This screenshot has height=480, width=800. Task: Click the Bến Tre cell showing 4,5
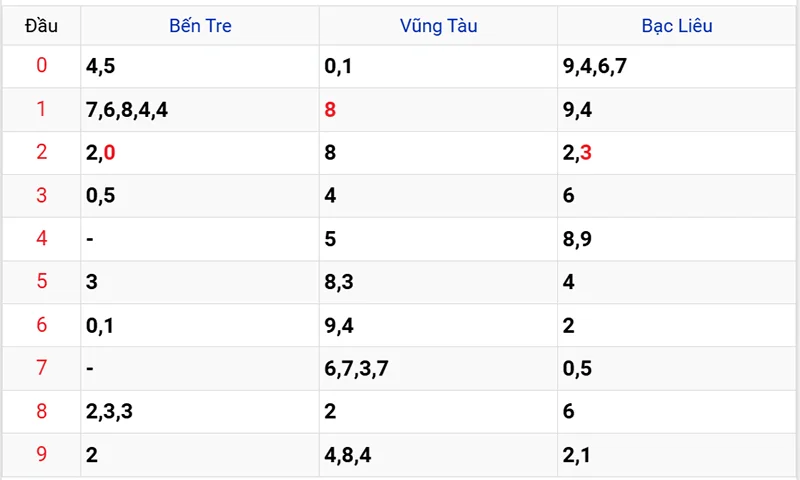[x=101, y=67]
